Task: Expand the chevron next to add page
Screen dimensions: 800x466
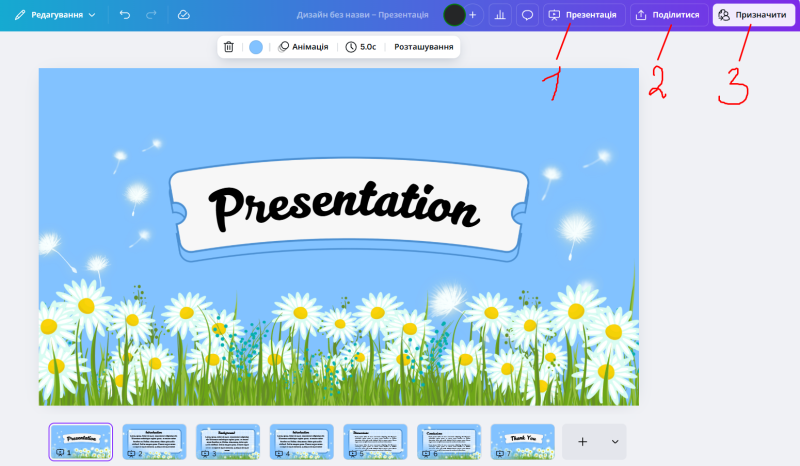Action: tap(614, 441)
